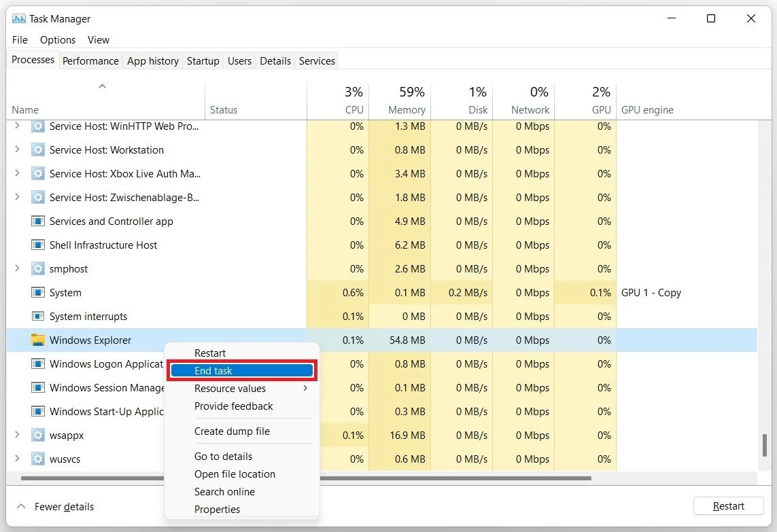
Task: Choose Open file location option
Action: point(242,474)
